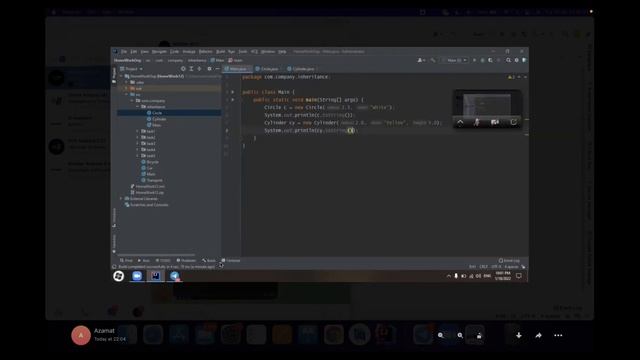Select the Bicycle class in tree

pos(150,162)
